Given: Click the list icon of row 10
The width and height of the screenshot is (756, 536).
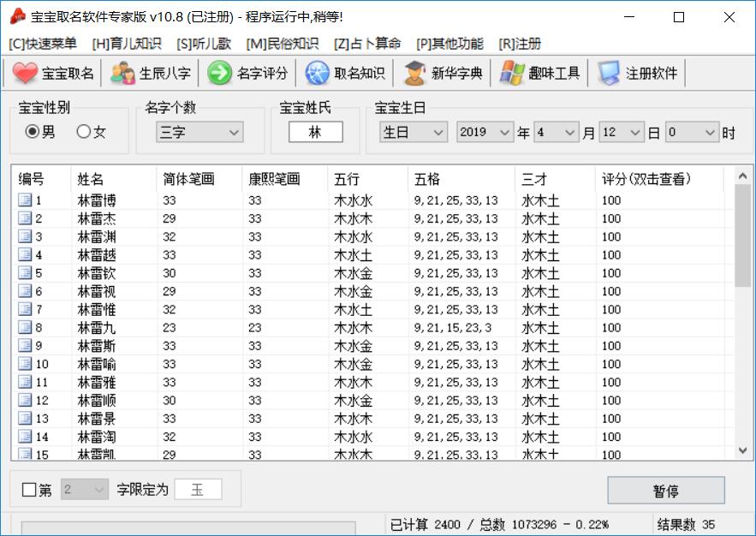Looking at the screenshot, I should (x=25, y=363).
